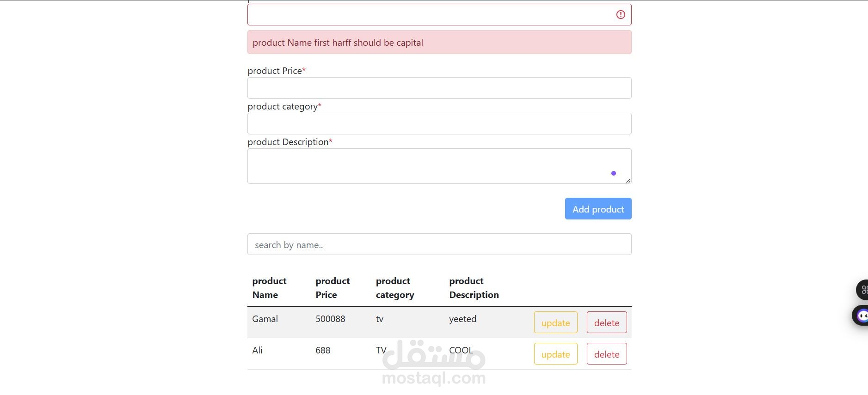Click the product category column header
Viewport: 868px width, 395px height.
(395, 288)
